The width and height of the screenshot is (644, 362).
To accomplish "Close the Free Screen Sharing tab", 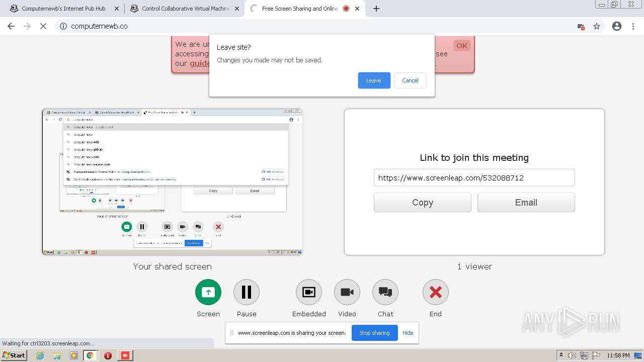I will (358, 9).
